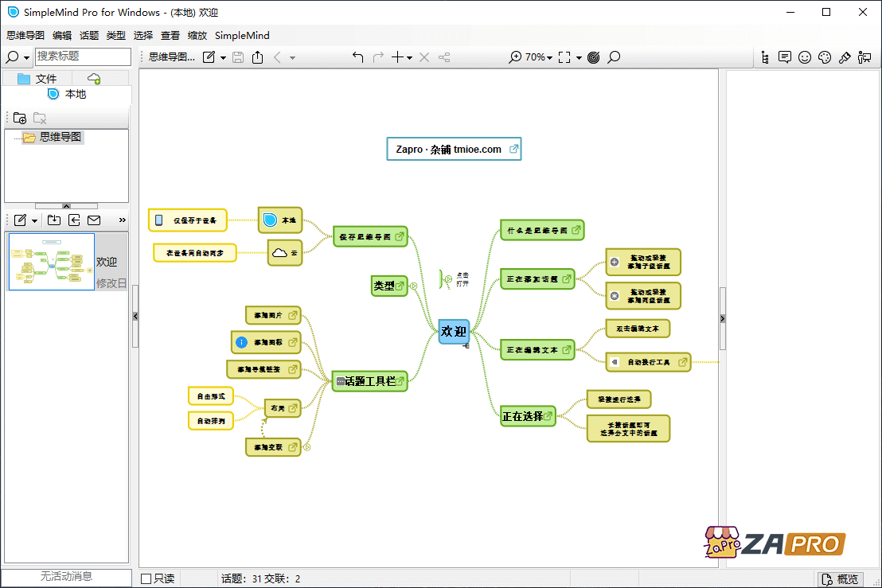Viewport: 882px width, 588px height.
Task: Click the Zapro tmioe.com link node
Action: 454,149
